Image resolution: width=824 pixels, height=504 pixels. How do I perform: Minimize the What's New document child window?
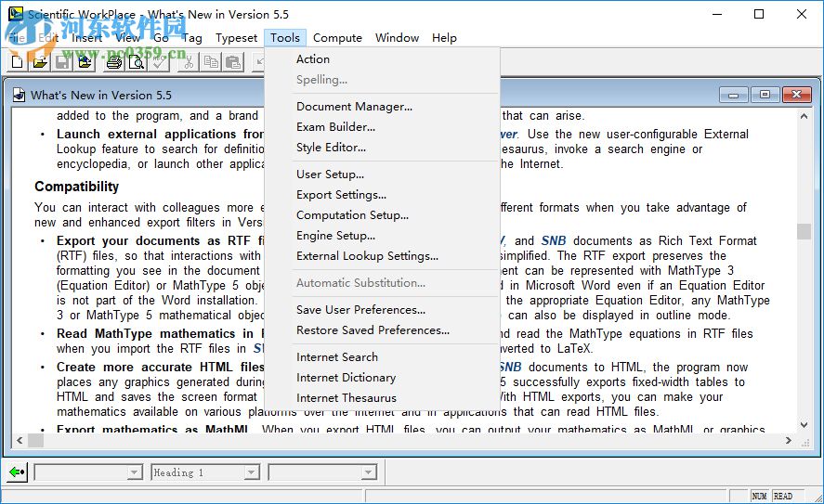pyautogui.click(x=734, y=95)
